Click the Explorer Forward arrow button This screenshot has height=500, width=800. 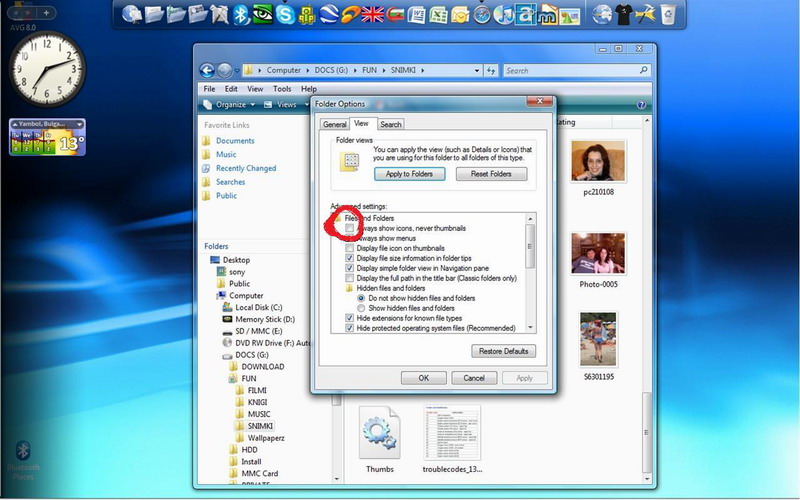coord(224,70)
